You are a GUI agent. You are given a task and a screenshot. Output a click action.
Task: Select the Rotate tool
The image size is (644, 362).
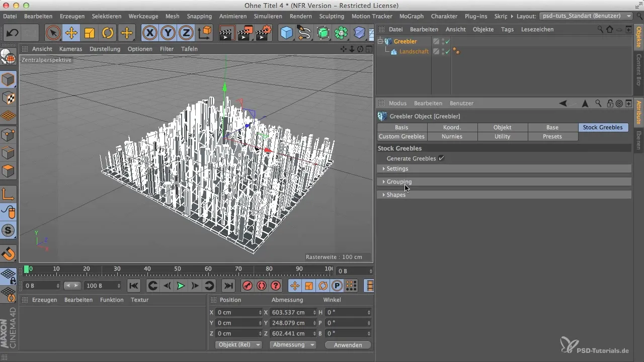pos(108,33)
